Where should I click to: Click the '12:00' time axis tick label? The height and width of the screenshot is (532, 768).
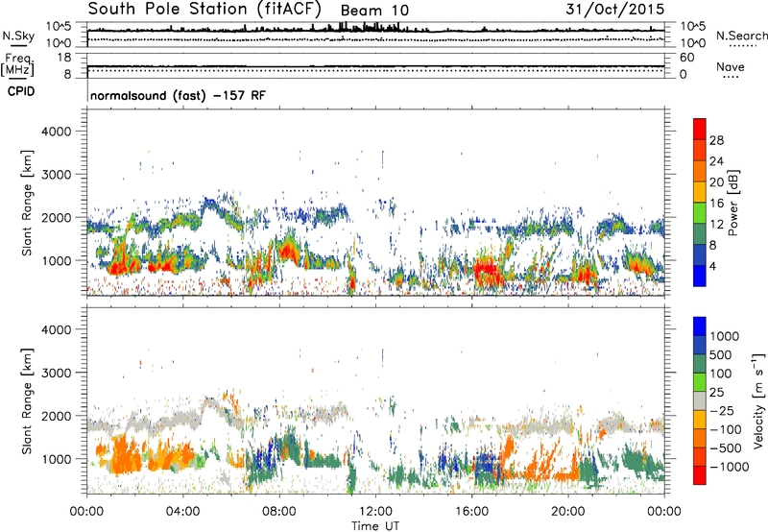375,512
